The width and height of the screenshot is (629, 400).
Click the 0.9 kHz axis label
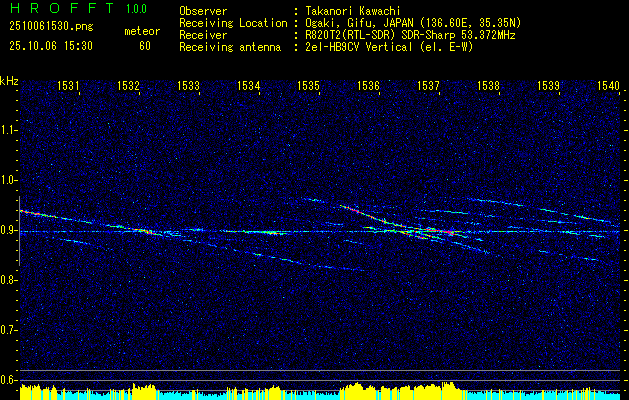tap(7, 230)
